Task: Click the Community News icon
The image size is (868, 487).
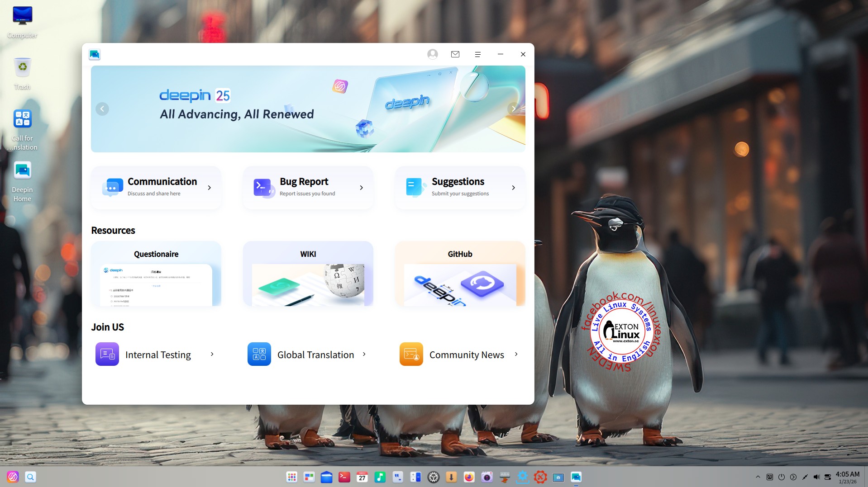Action: coord(411,354)
